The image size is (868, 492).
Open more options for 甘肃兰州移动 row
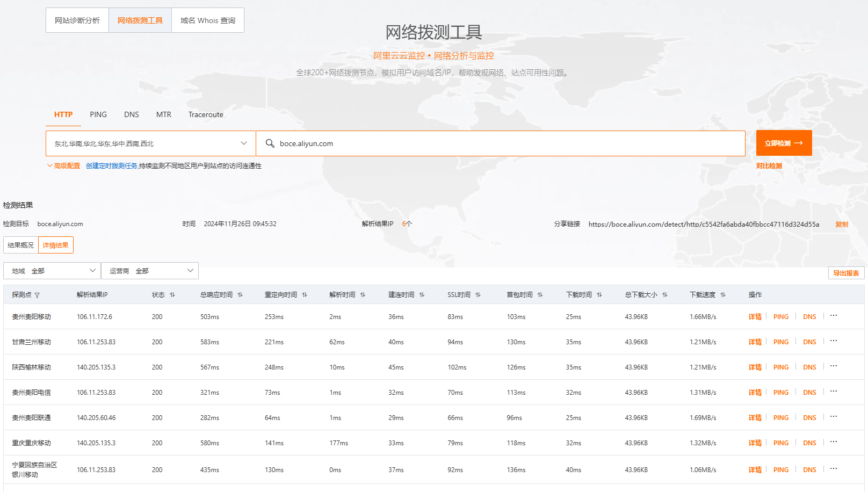point(834,341)
